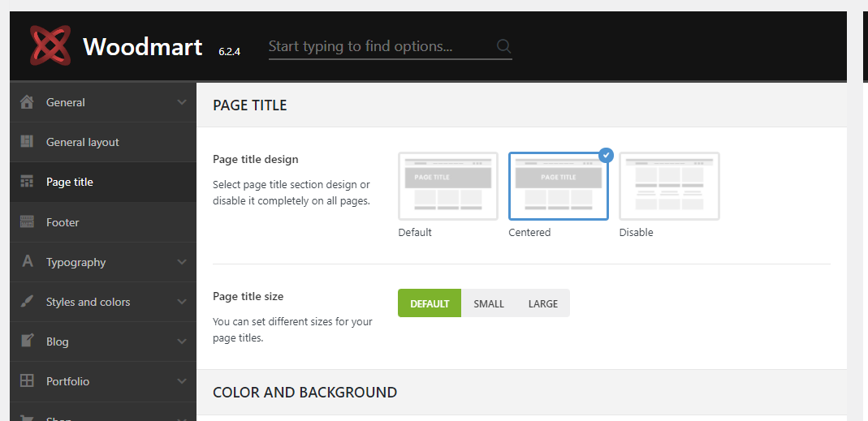Viewport: 868px width, 421px height.
Task: Click the Woodmart red logo icon
Action: coord(50,45)
